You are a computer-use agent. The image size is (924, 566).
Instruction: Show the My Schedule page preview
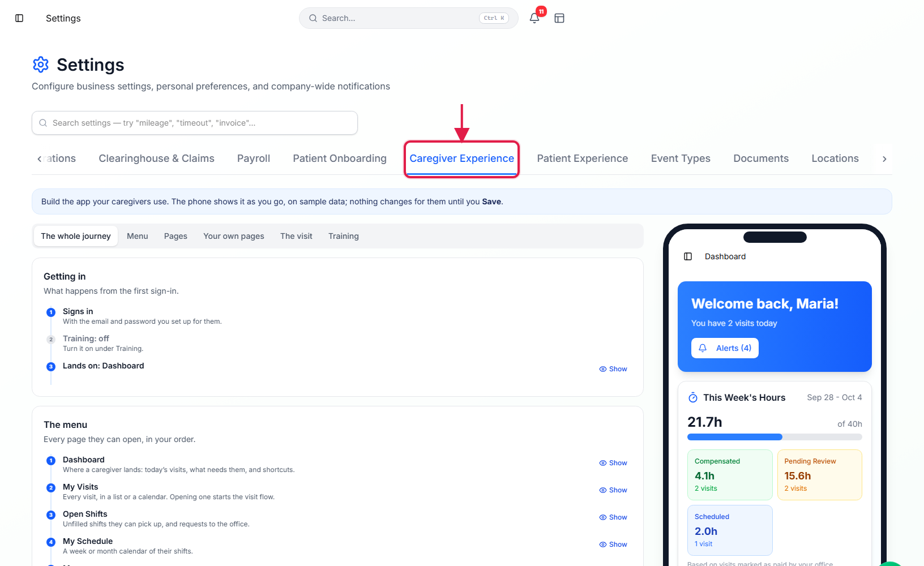613,544
